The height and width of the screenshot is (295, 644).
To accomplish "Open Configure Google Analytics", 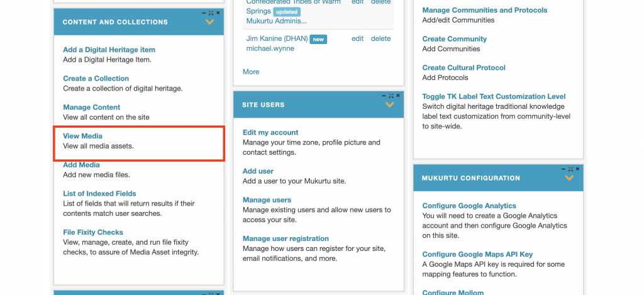I will (469, 206).
